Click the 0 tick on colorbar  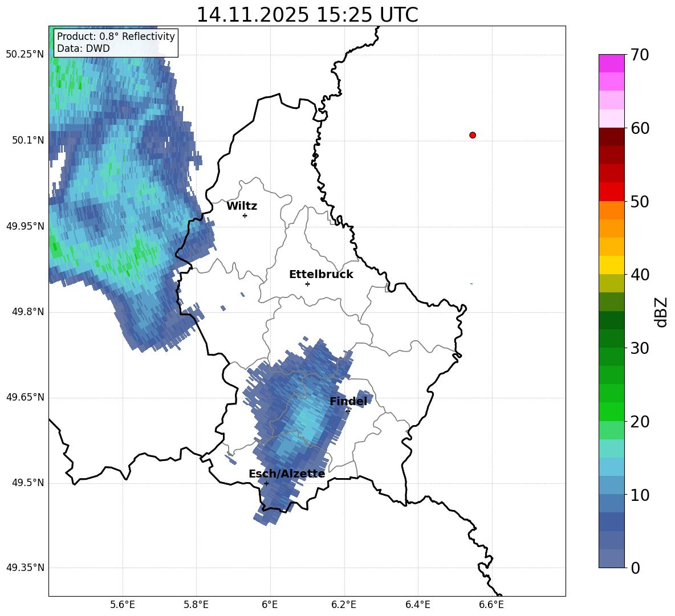(x=635, y=568)
